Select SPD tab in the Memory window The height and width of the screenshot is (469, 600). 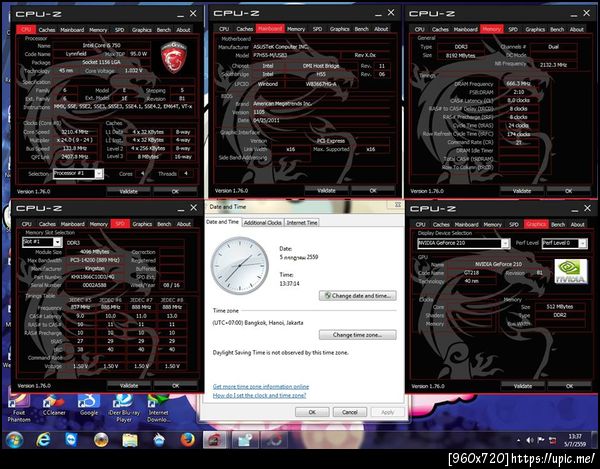pyautogui.click(x=513, y=29)
